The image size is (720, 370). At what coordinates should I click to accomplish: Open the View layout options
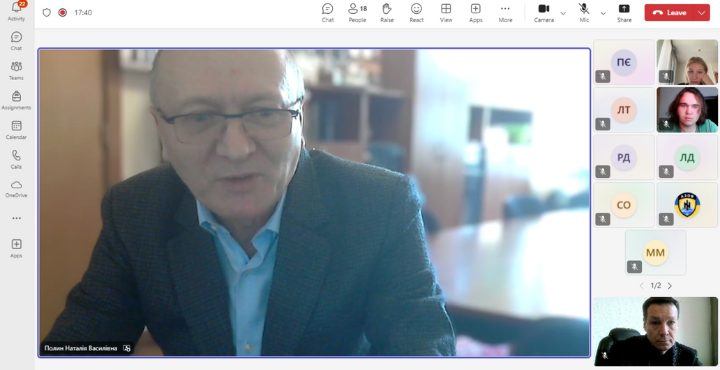(446, 12)
